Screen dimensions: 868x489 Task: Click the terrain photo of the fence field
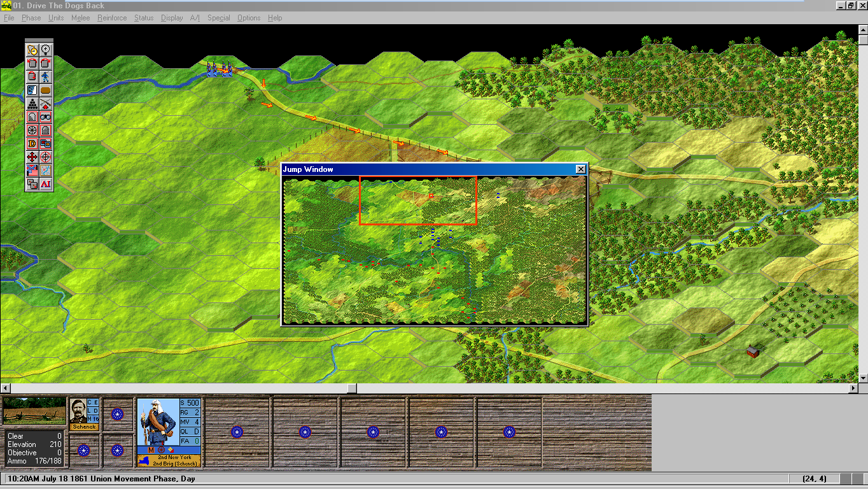click(x=34, y=411)
